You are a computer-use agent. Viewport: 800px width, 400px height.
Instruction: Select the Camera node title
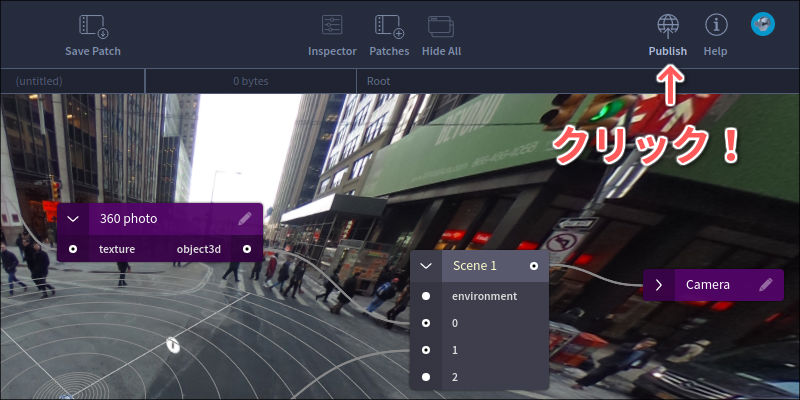pos(708,285)
